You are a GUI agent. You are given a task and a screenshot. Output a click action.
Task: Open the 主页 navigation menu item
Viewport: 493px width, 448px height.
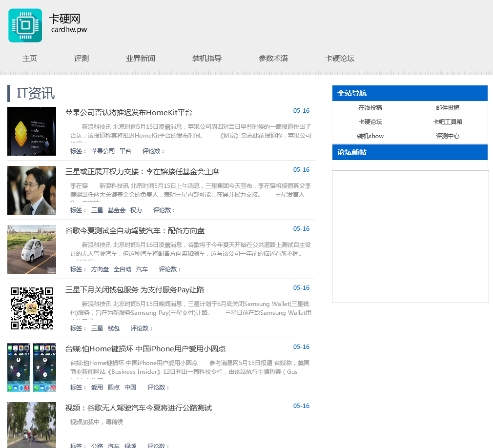[30, 59]
